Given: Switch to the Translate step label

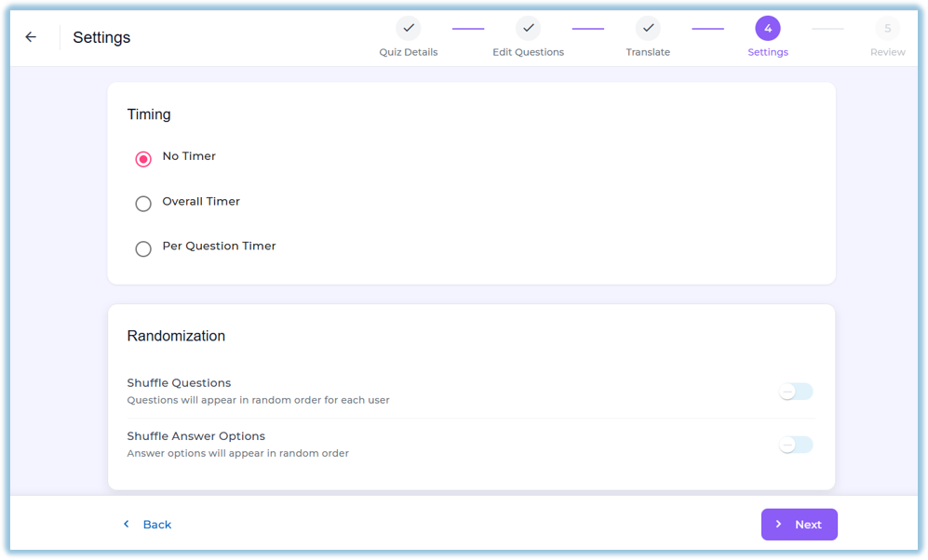Looking at the screenshot, I should (x=648, y=52).
